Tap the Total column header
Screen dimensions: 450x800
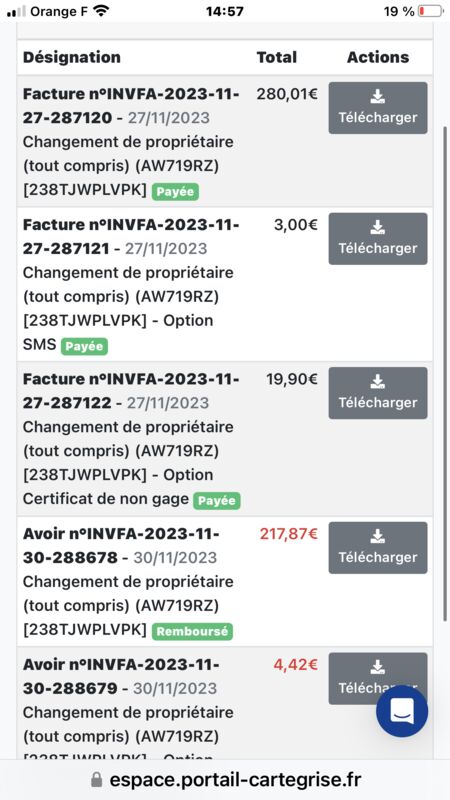(277, 57)
